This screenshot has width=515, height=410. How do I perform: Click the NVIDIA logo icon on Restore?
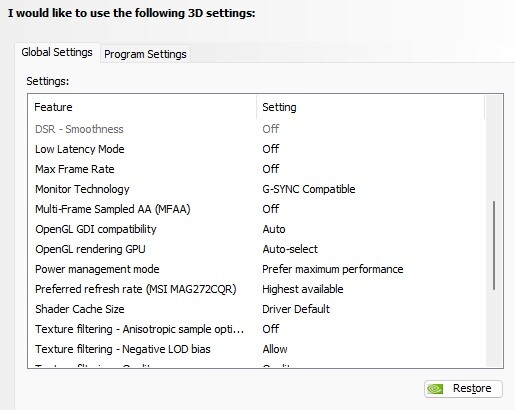435,389
